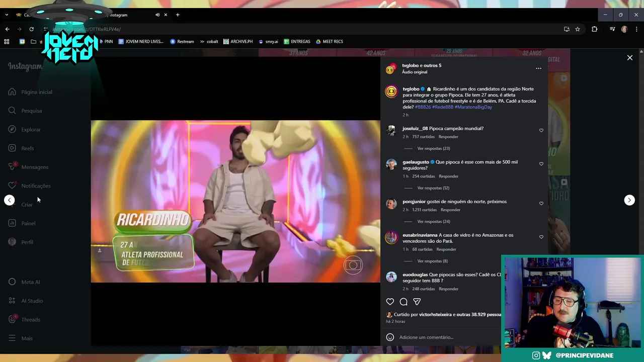Expand Ver respostas (8)
The image size is (644, 362).
click(x=433, y=261)
